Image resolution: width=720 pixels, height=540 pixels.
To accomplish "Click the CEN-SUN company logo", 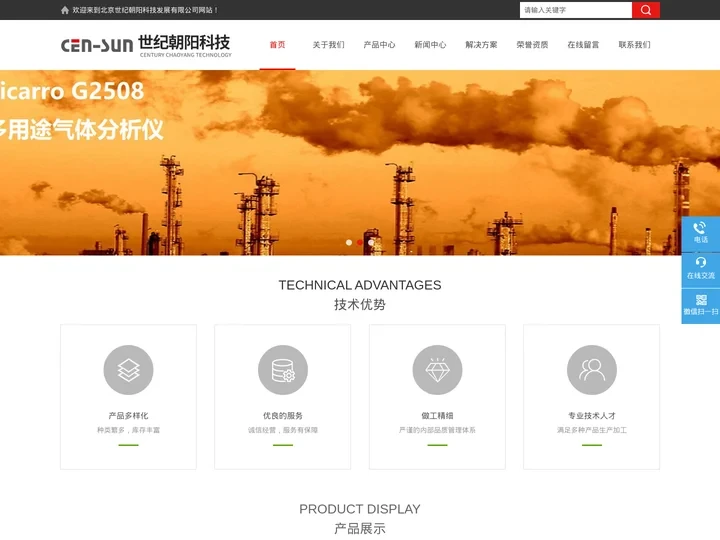I will pos(146,45).
